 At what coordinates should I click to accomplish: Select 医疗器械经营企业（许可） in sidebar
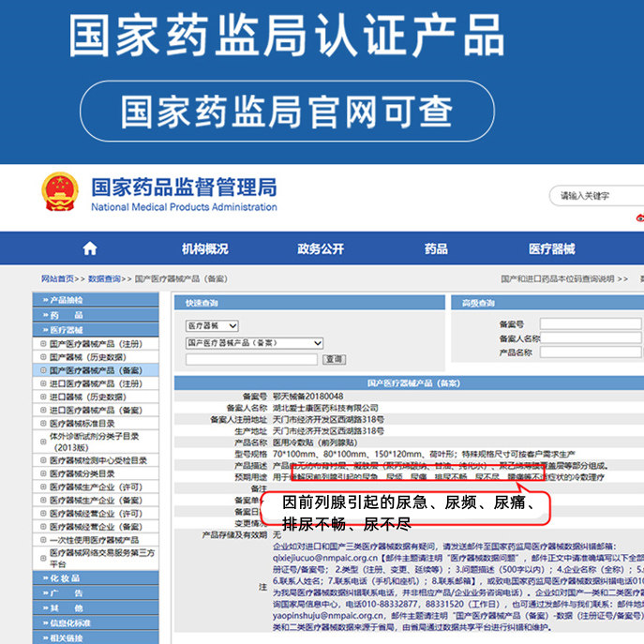click(x=96, y=514)
